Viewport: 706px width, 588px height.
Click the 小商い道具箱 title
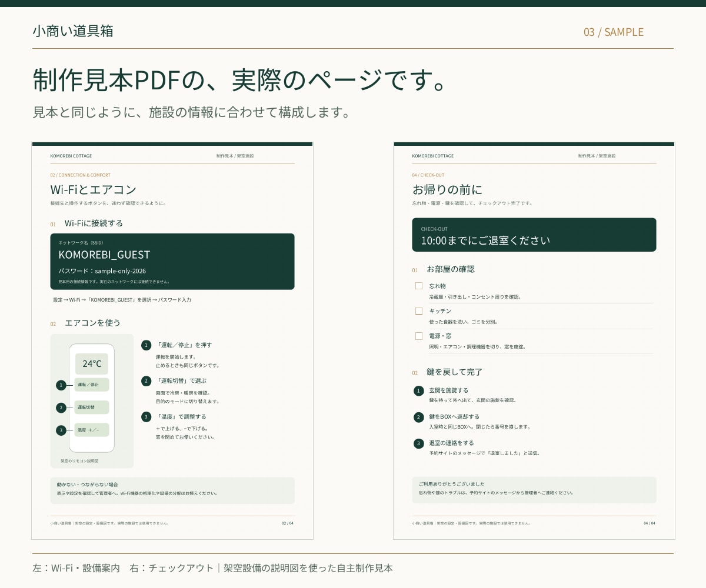tap(73, 31)
